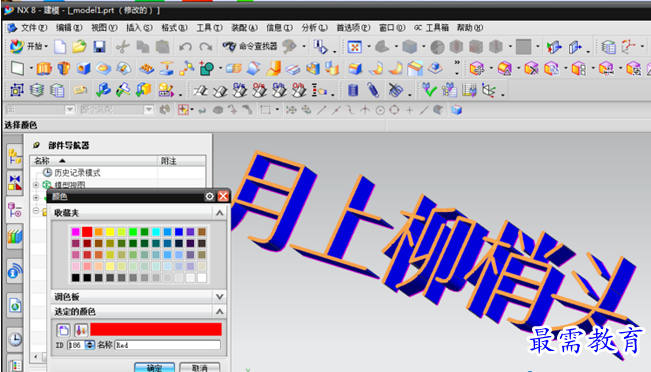Pick the red swatch in top row

87,232
